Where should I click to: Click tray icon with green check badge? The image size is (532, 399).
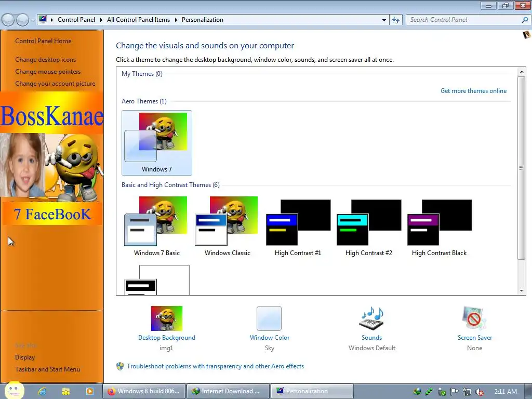click(442, 392)
